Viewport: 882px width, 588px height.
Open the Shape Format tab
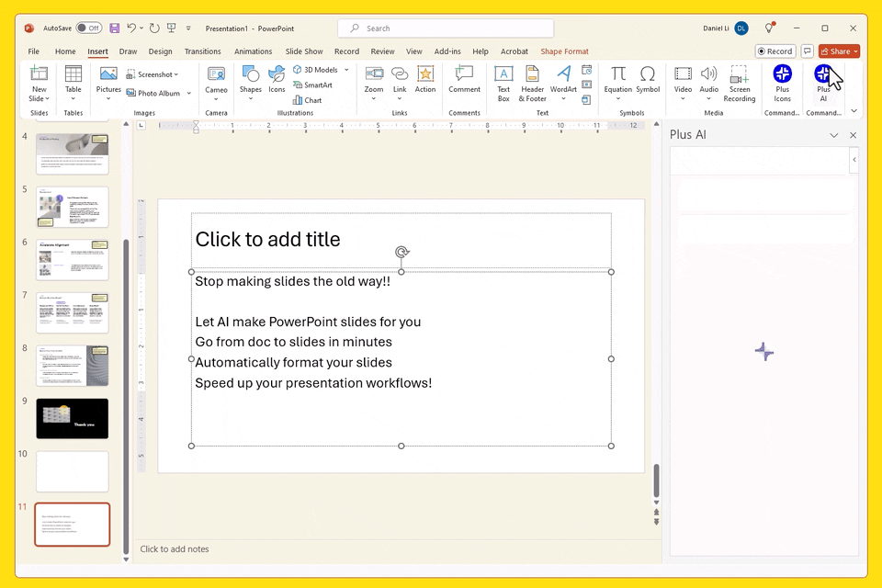pyautogui.click(x=564, y=51)
